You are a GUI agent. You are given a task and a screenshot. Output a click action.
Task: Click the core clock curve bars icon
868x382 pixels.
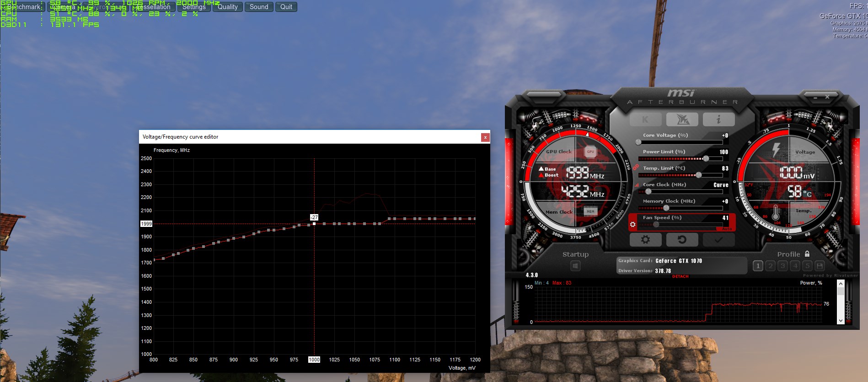pyautogui.click(x=636, y=185)
